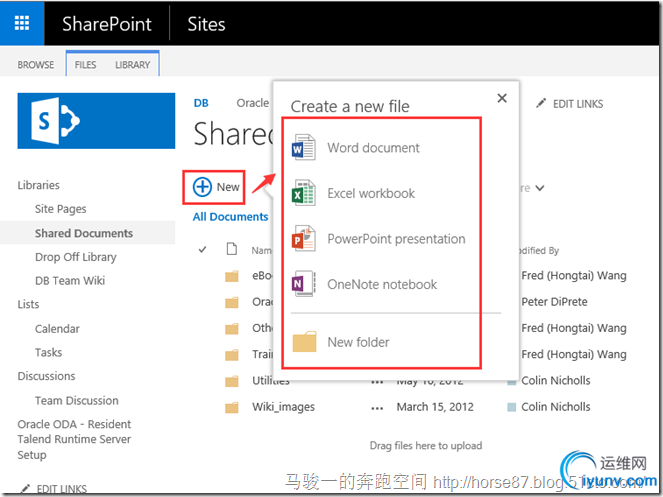This screenshot has width=663, height=497.
Task: Open Calendar from the Lists section
Action: coord(57,329)
